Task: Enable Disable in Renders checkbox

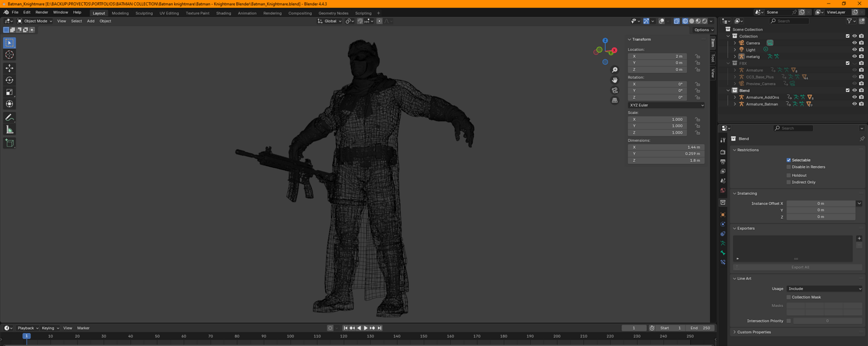Action: (788, 167)
